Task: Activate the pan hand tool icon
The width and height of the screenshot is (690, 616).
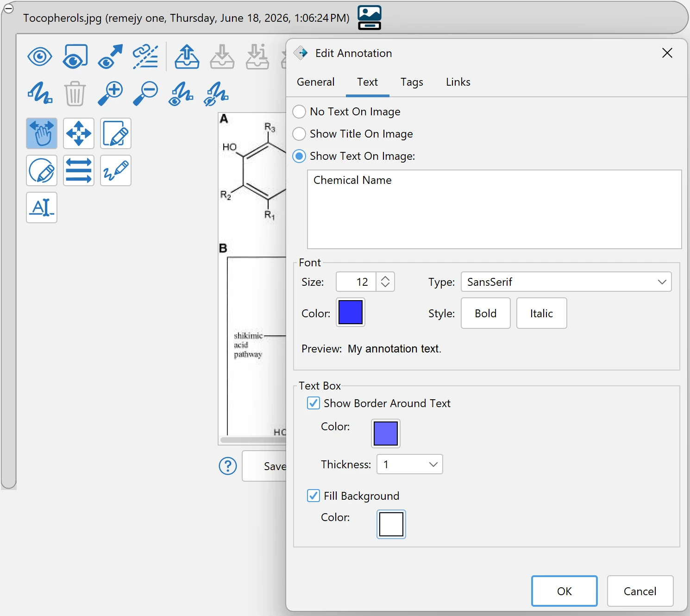Action: pos(42,133)
